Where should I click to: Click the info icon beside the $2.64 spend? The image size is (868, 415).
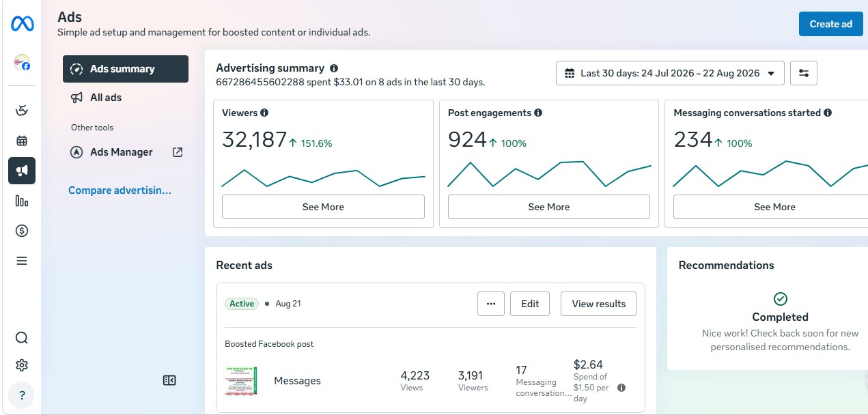(x=621, y=388)
